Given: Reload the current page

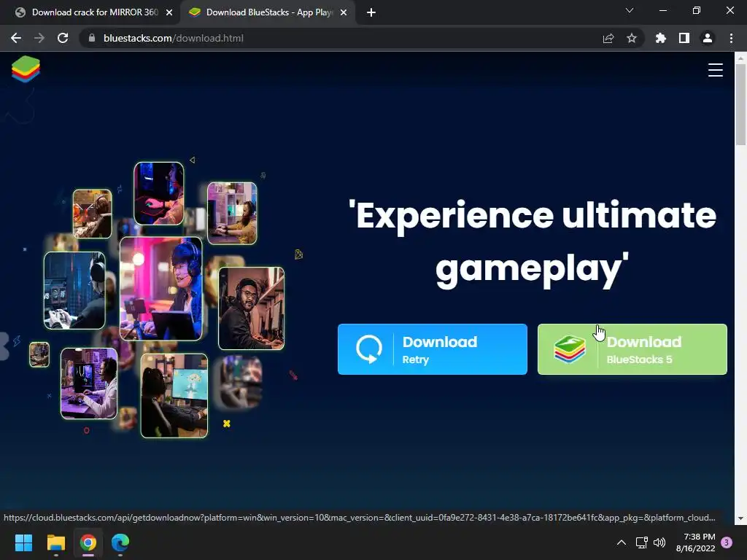Looking at the screenshot, I should [63, 38].
